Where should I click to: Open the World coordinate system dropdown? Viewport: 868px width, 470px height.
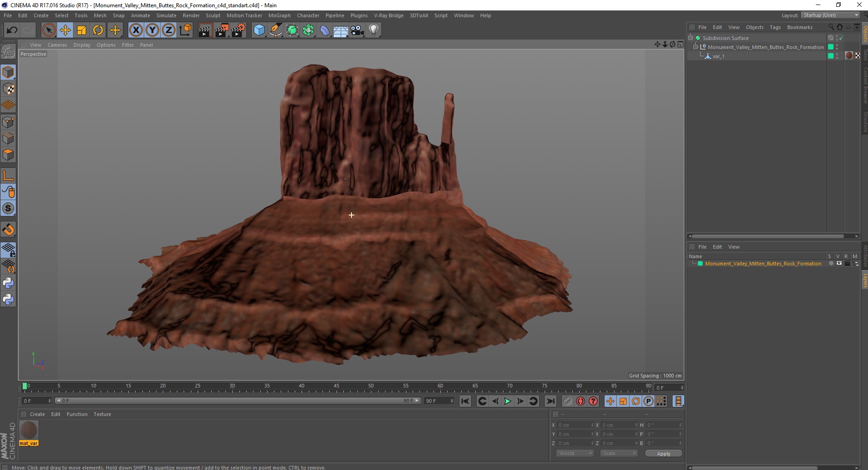click(575, 453)
